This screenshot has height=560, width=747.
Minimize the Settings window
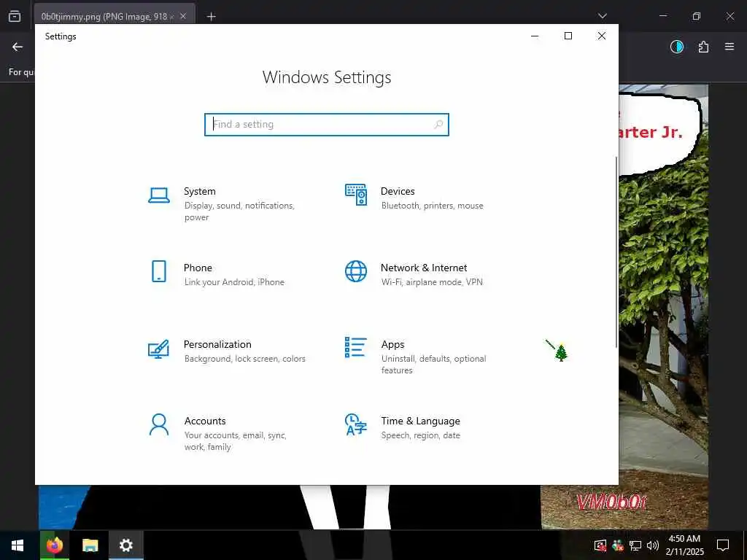pyautogui.click(x=535, y=36)
